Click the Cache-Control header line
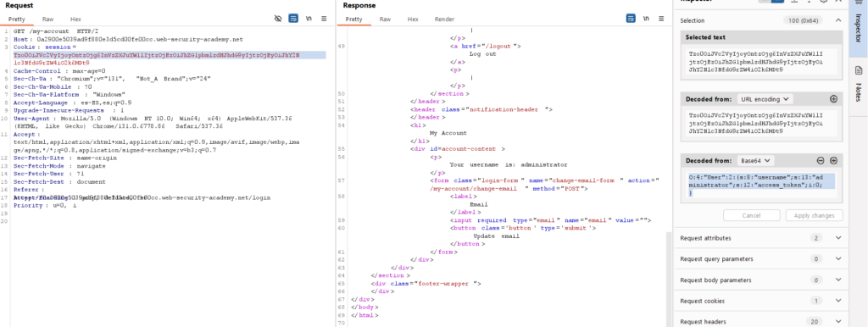Image resolution: width=868 pixels, height=327 pixels. click(59, 71)
